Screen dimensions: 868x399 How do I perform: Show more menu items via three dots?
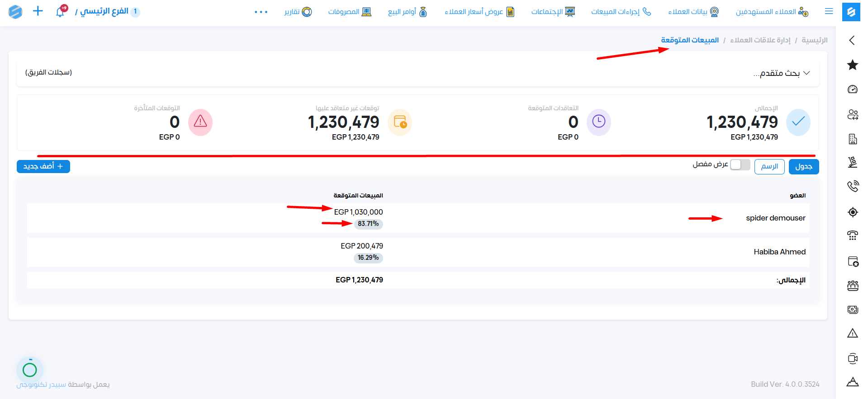261,12
